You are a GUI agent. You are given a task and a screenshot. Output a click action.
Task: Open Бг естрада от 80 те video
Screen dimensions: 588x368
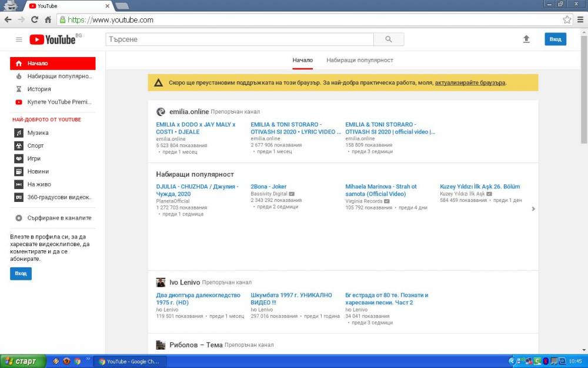click(387, 299)
